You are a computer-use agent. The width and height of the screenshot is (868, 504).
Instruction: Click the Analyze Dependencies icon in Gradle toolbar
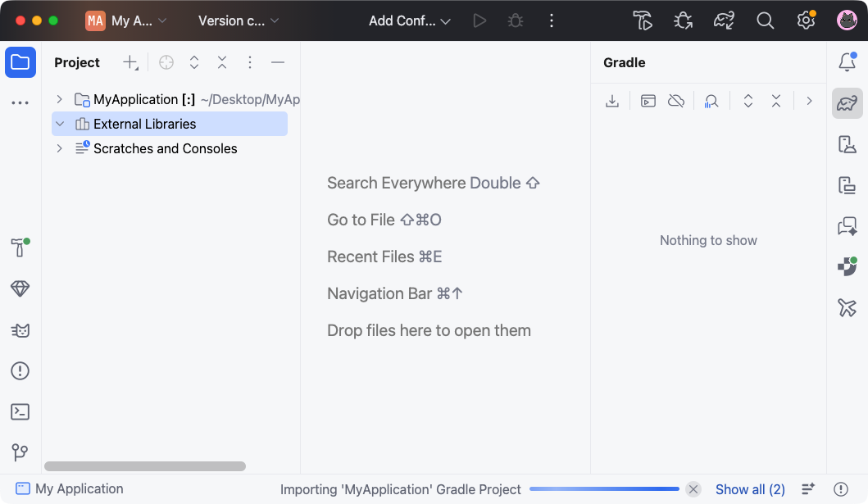[x=711, y=101]
